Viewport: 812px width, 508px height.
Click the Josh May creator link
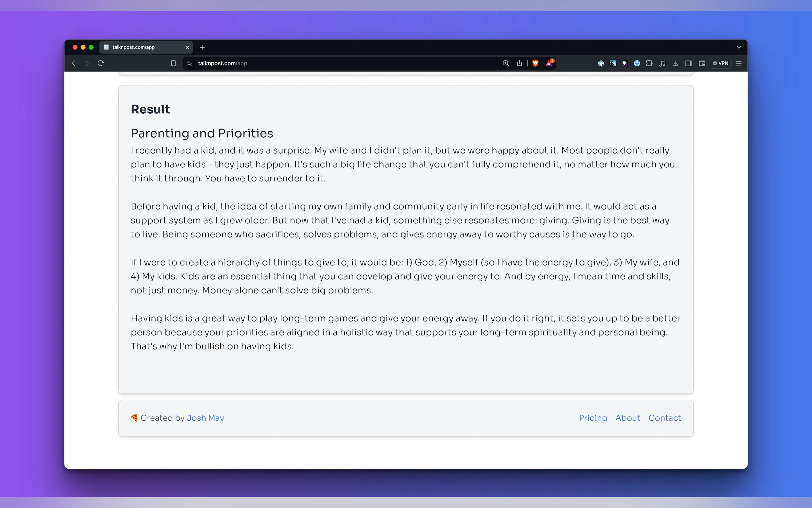tap(205, 417)
